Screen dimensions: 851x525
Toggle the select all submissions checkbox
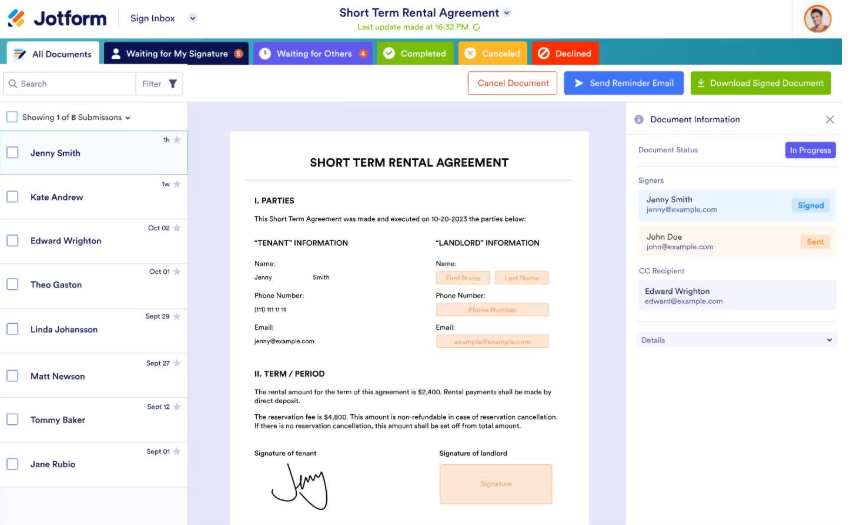click(12, 117)
